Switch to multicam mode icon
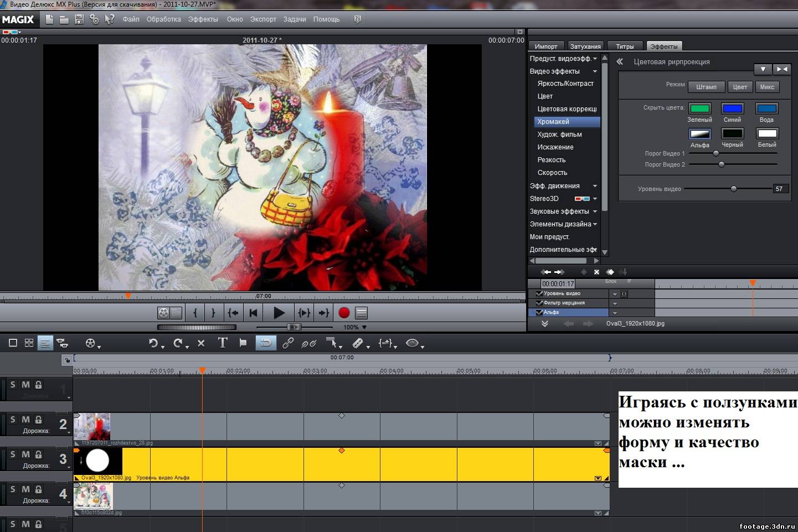The height and width of the screenshot is (532, 798). pyautogui.click(x=62, y=343)
